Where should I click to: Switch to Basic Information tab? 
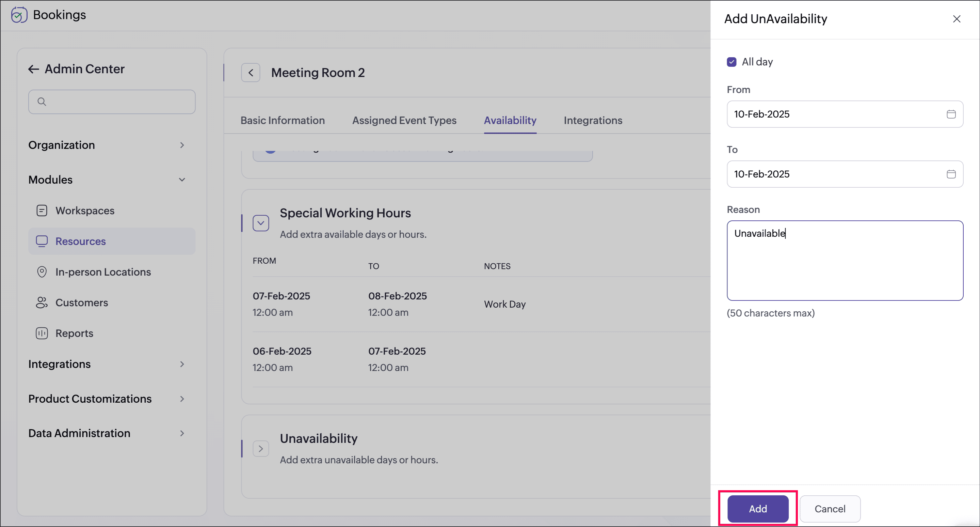pos(283,120)
